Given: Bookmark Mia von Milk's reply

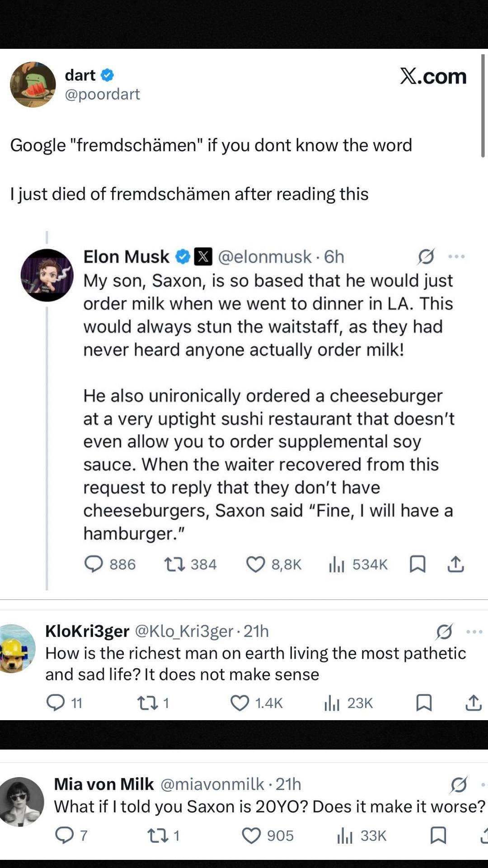Looking at the screenshot, I should (x=438, y=835).
